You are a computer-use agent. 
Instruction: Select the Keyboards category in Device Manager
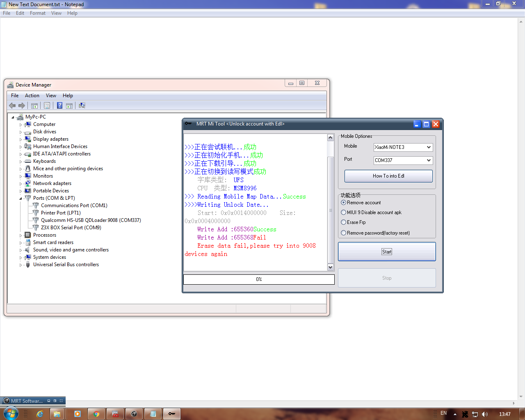click(x=44, y=161)
